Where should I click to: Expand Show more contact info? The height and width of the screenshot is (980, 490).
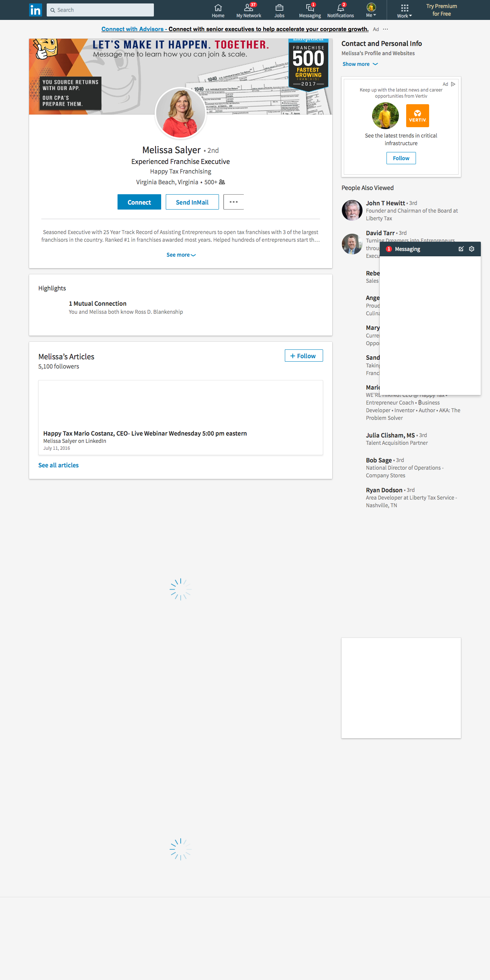pyautogui.click(x=360, y=64)
